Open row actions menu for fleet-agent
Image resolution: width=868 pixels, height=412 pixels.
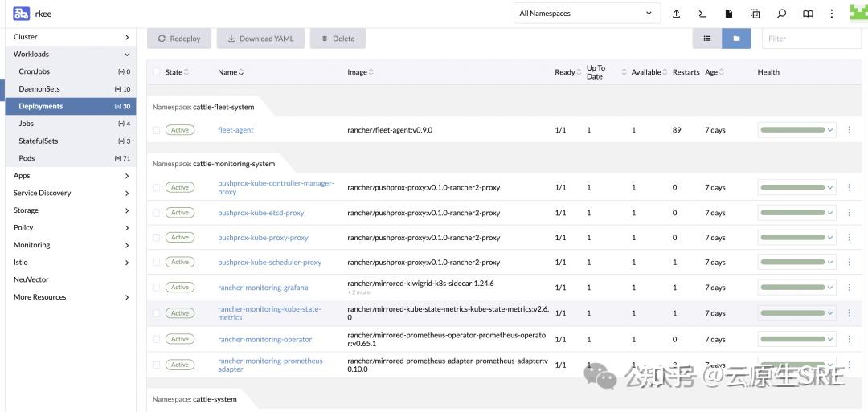850,130
